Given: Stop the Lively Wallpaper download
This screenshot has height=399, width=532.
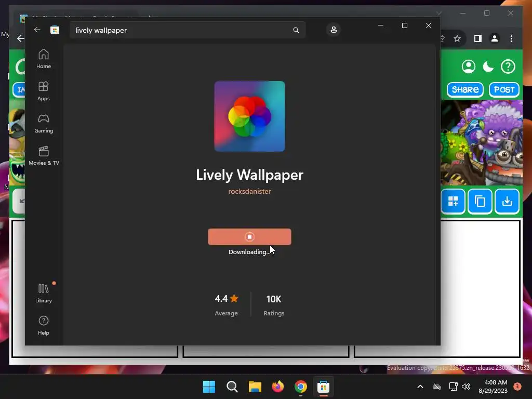Looking at the screenshot, I should 249,237.
